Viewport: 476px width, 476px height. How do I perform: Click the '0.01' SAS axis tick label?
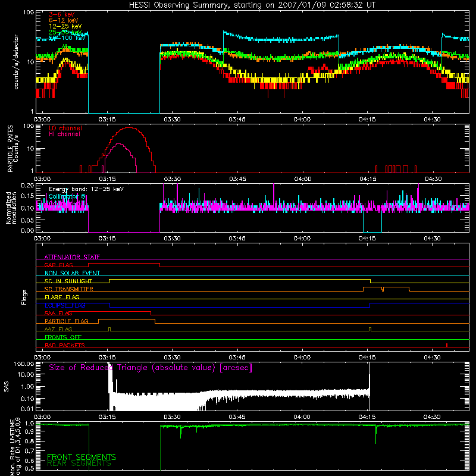[27, 409]
